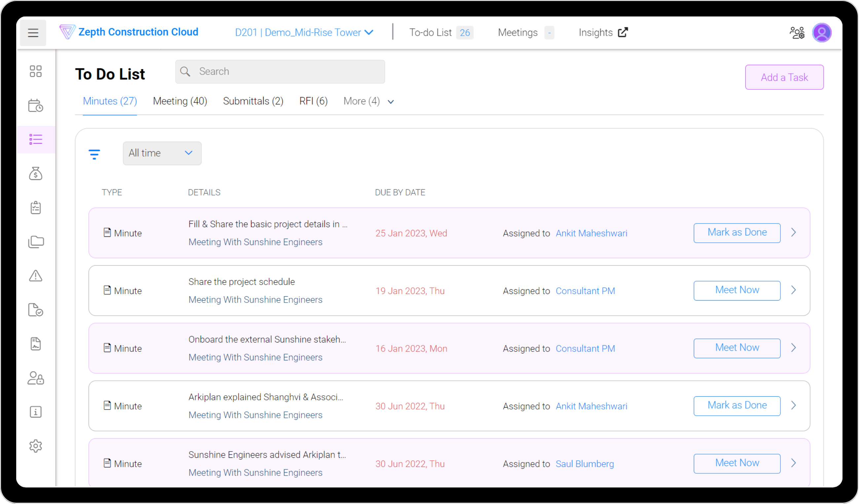Click the DETAILS column header
This screenshot has width=859, height=504.
(x=204, y=192)
